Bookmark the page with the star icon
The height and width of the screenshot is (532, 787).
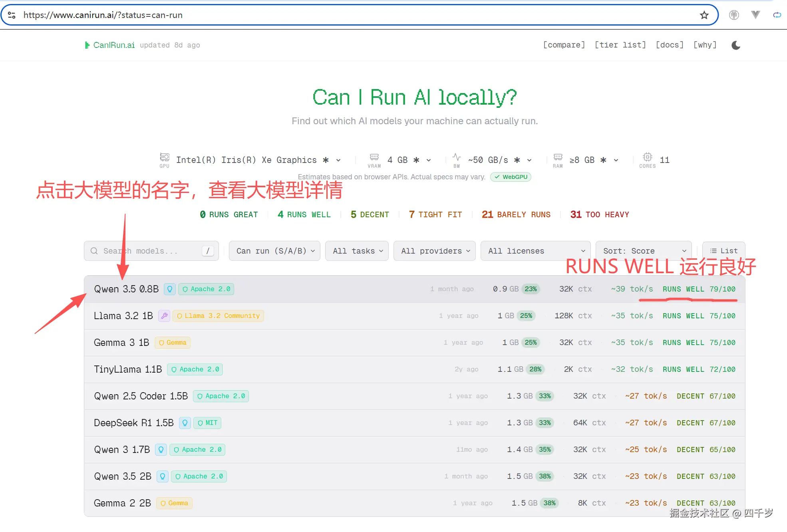click(x=704, y=15)
